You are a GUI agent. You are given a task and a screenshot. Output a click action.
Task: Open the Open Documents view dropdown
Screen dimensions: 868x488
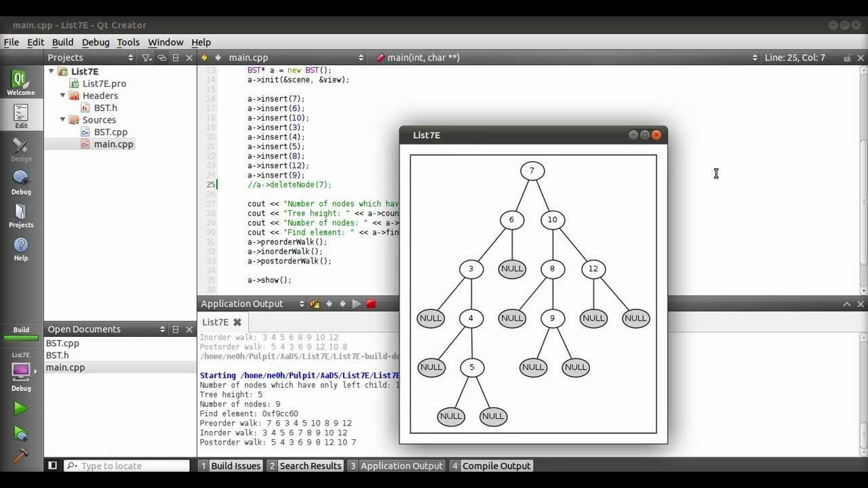point(106,329)
